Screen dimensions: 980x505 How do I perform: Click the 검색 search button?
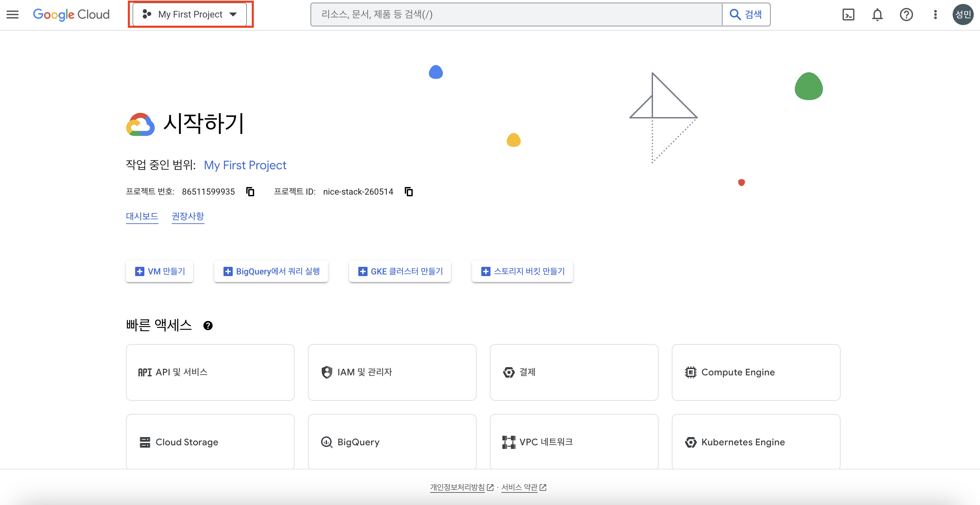coord(746,15)
